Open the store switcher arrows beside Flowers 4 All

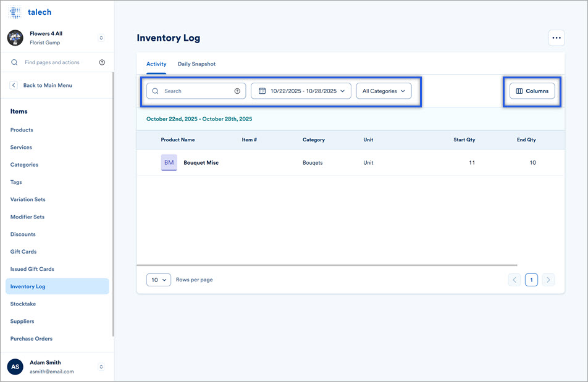(101, 38)
